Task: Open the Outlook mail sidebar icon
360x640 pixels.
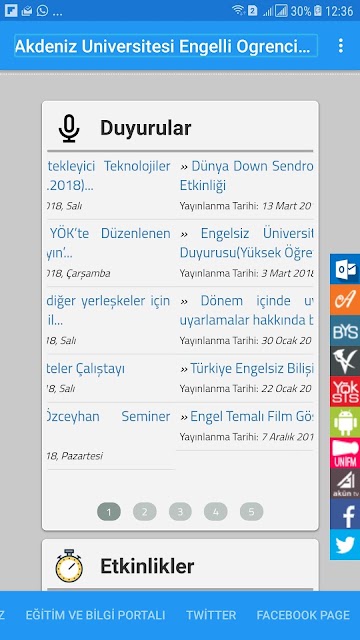Action: pyautogui.click(x=345, y=269)
